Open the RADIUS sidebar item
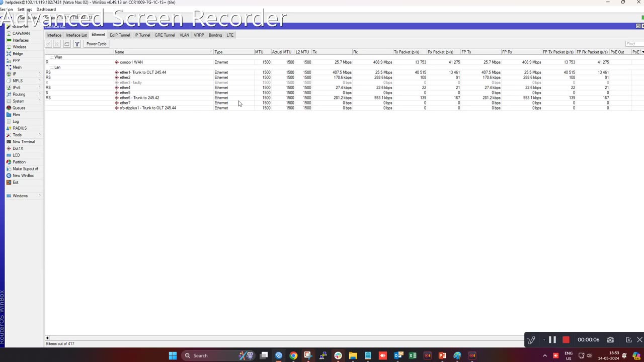 point(19,128)
